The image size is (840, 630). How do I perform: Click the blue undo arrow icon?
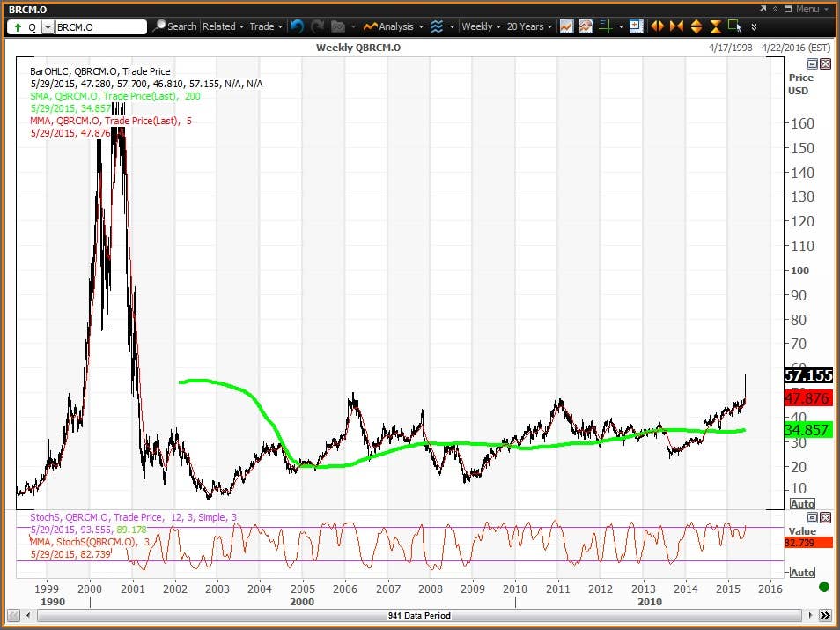pos(297,26)
